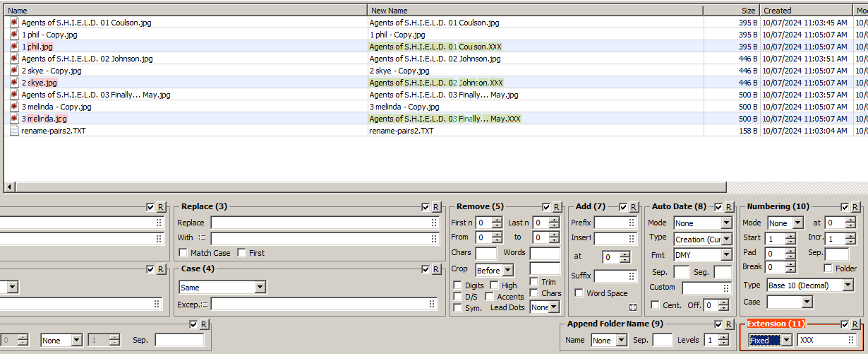Viewport: 868px width, 354px height.
Task: Click the icon of 3 melinda - Copy.jpg
Action: (x=14, y=107)
